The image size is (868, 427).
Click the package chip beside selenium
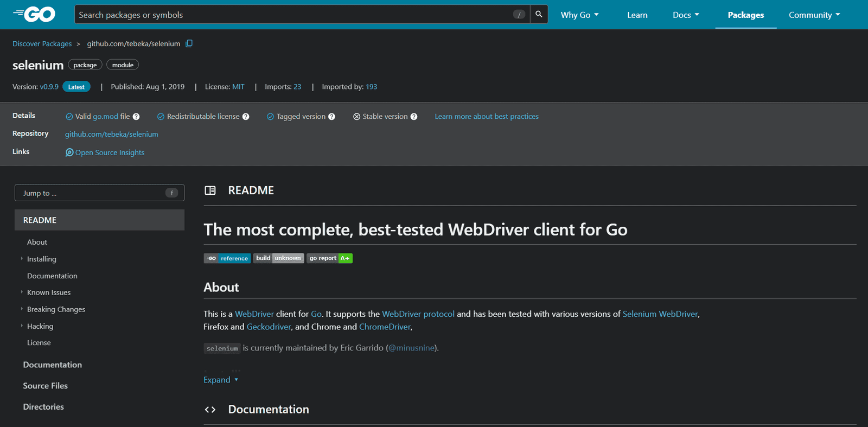click(85, 65)
